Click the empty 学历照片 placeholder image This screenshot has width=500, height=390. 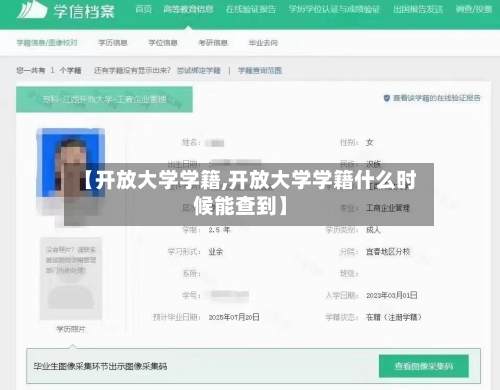[71, 279]
